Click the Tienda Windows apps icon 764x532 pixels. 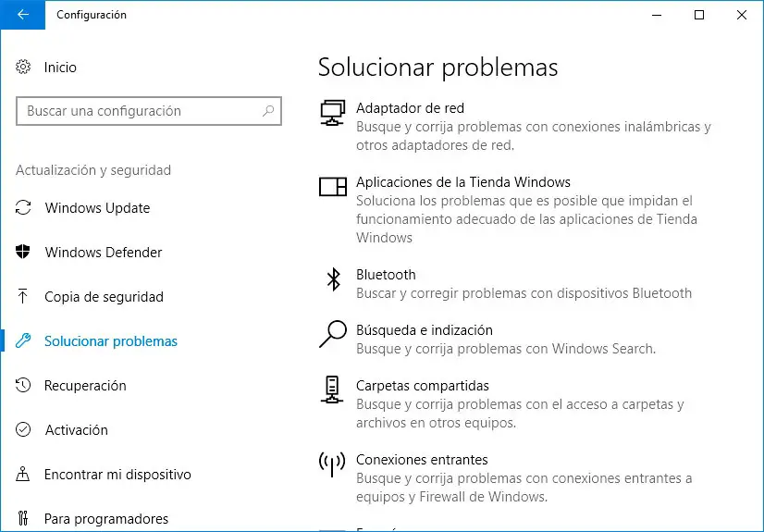click(332, 187)
